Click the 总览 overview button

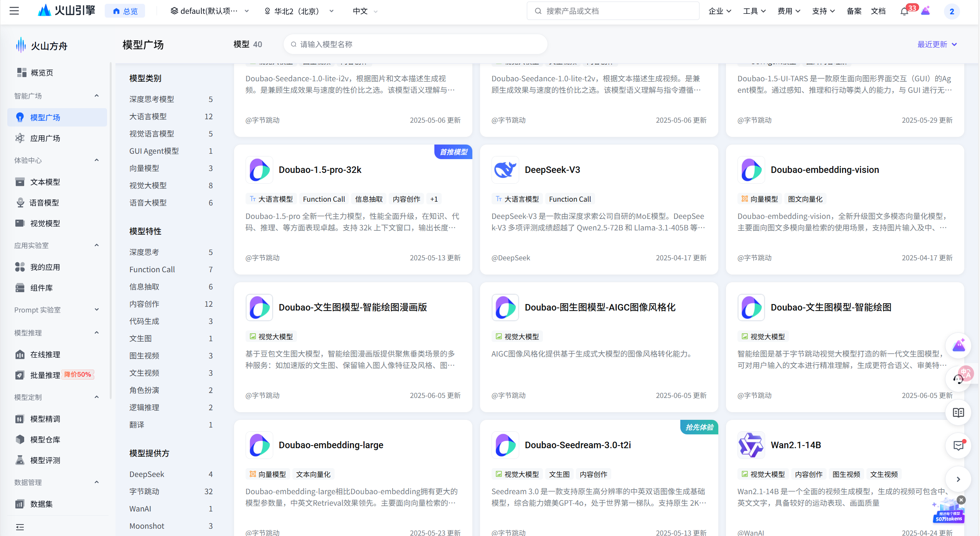click(x=125, y=11)
